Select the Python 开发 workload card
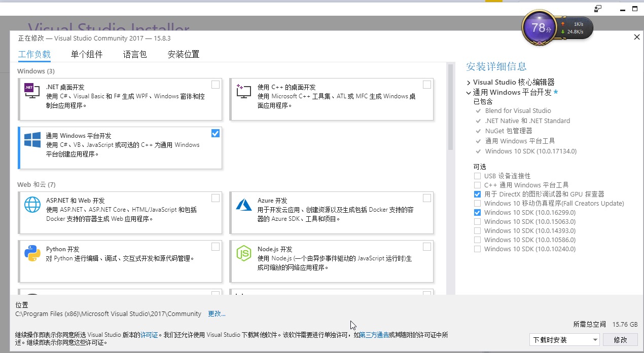This screenshot has height=353, width=644. 120,261
